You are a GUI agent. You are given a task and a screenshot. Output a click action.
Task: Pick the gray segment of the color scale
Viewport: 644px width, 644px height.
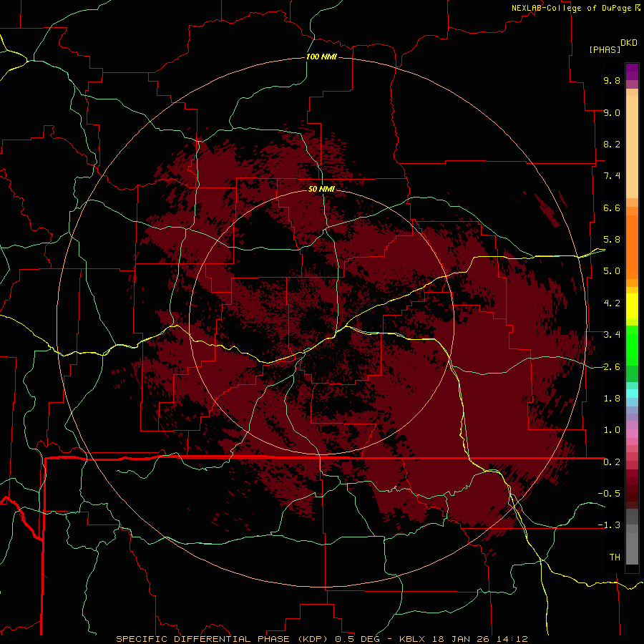632,536
